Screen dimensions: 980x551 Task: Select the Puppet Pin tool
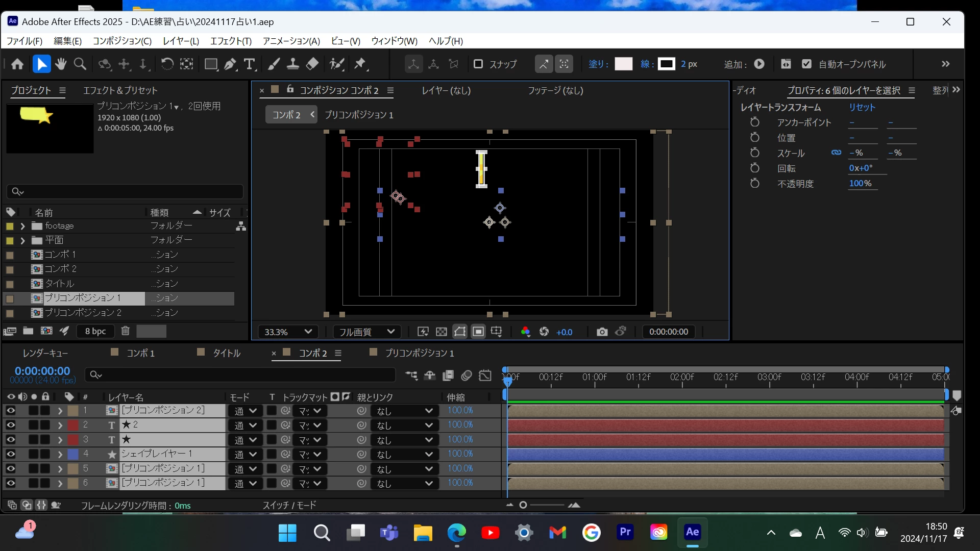(360, 64)
